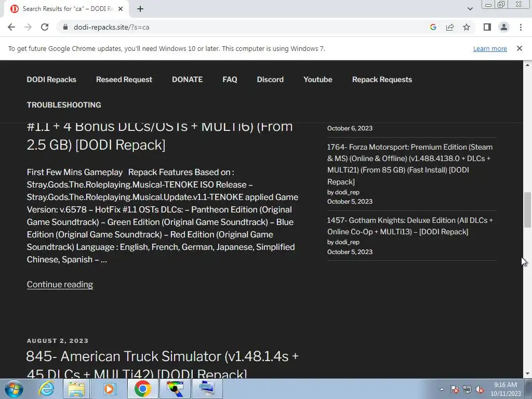Click the browser Back arrow
The width and height of the screenshot is (532, 399).
(11, 27)
